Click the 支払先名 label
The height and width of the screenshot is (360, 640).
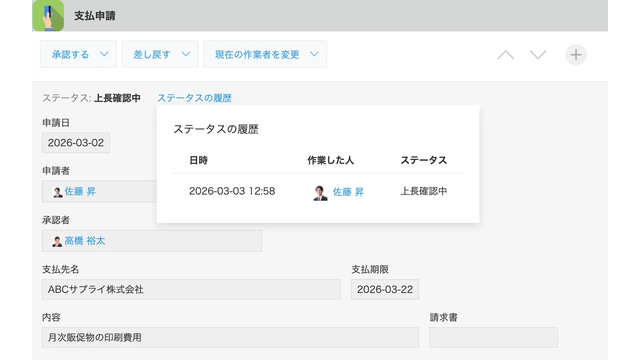point(60,270)
